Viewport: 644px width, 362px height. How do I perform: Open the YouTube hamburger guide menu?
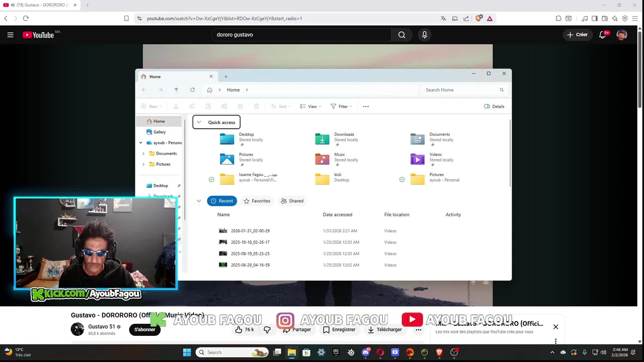coord(10,35)
